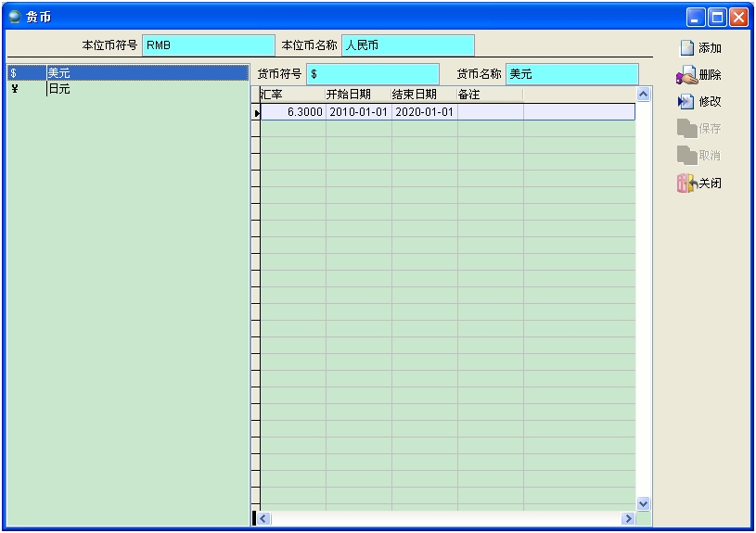Click the 备注 column header

tap(490, 95)
